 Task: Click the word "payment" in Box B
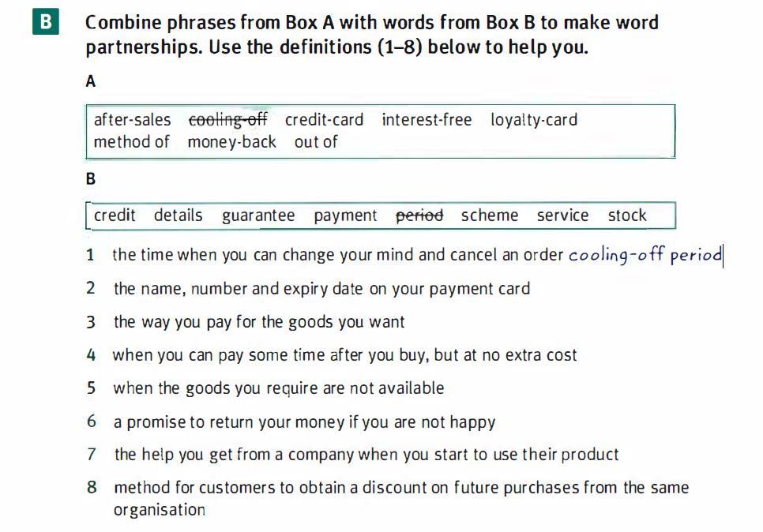(345, 215)
